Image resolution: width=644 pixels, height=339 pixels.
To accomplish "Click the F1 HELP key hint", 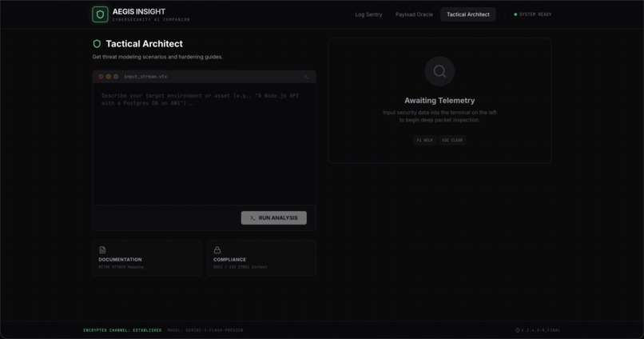I will (425, 140).
